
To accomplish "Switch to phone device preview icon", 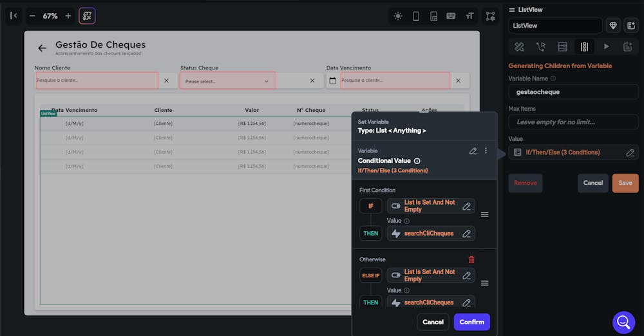I will 416,16.
